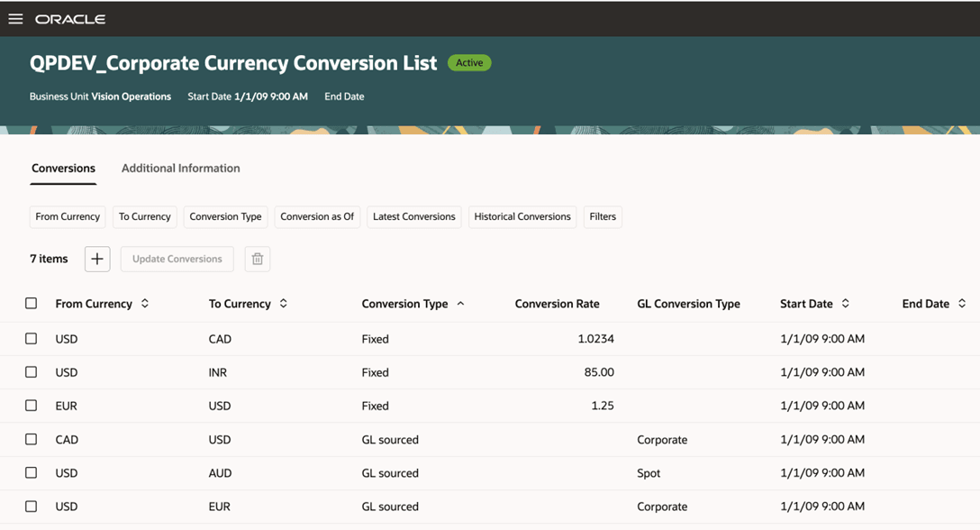Open the From Currency filter

(67, 216)
